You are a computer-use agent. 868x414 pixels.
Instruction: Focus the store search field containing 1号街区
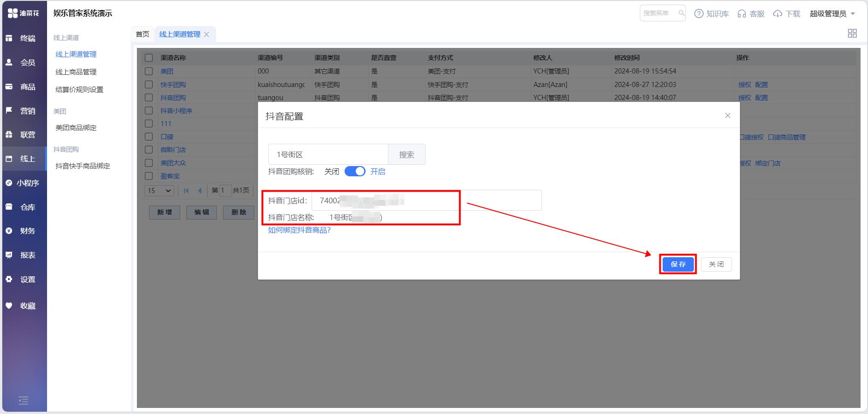pos(328,154)
